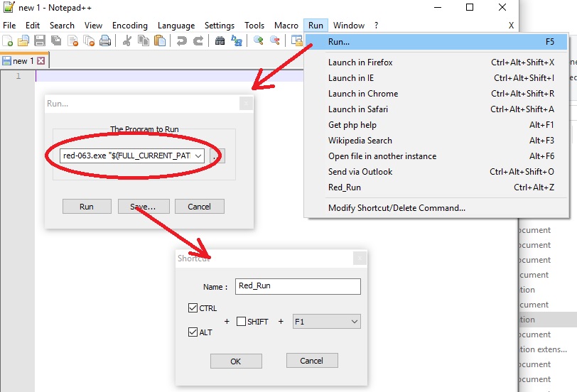Open the Settings menu
This screenshot has height=392, width=577.
pos(220,26)
